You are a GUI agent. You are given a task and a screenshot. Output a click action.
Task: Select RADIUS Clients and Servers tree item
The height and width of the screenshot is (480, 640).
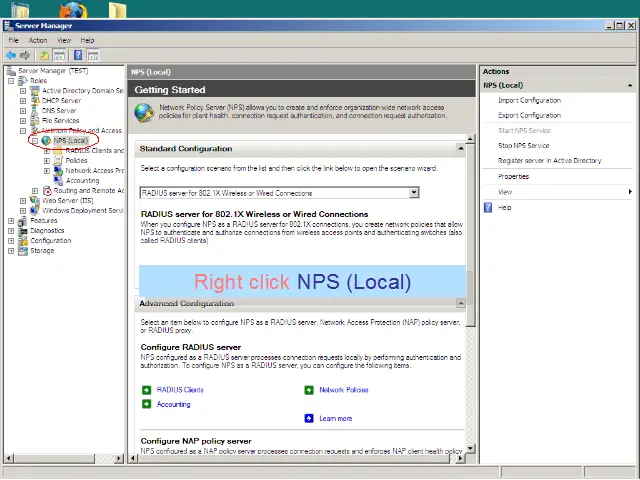point(94,151)
